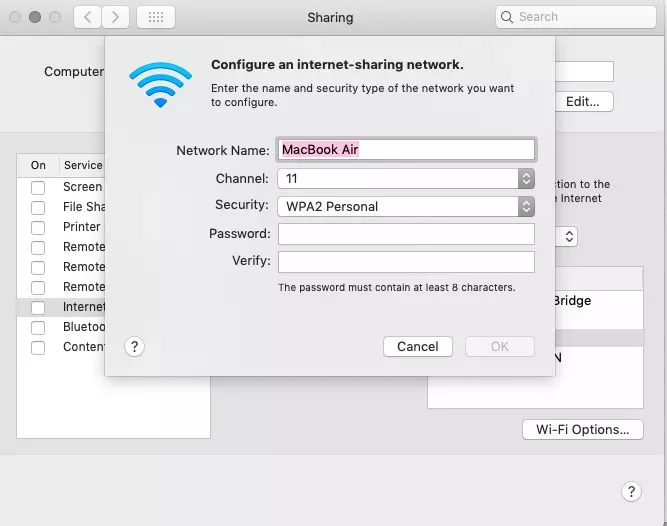Screen dimensions: 667x526
Task: Check the second Remote service checkbox
Action: [x=38, y=267]
